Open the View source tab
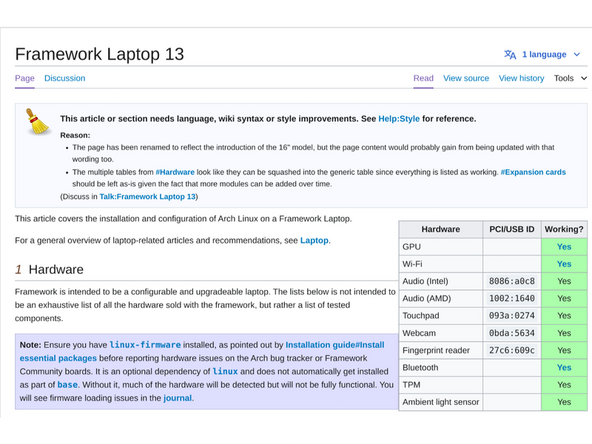Image resolution: width=592 pixels, height=444 pixels. (x=466, y=78)
